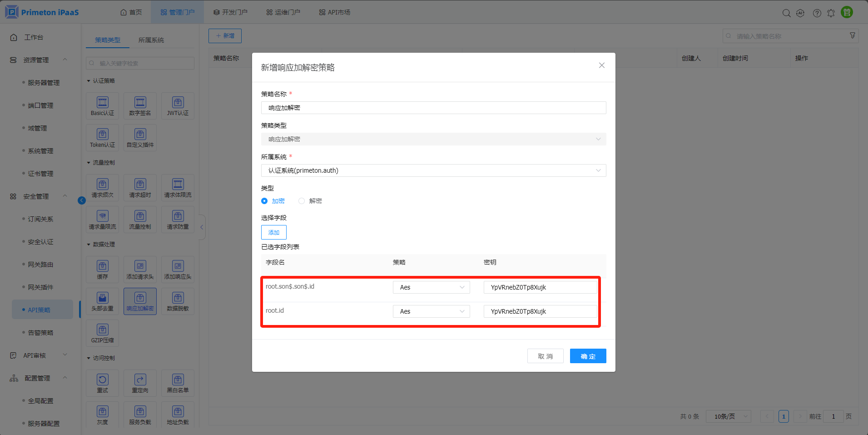Select the 加密 radio button
Image resolution: width=868 pixels, height=435 pixels.
click(x=264, y=201)
